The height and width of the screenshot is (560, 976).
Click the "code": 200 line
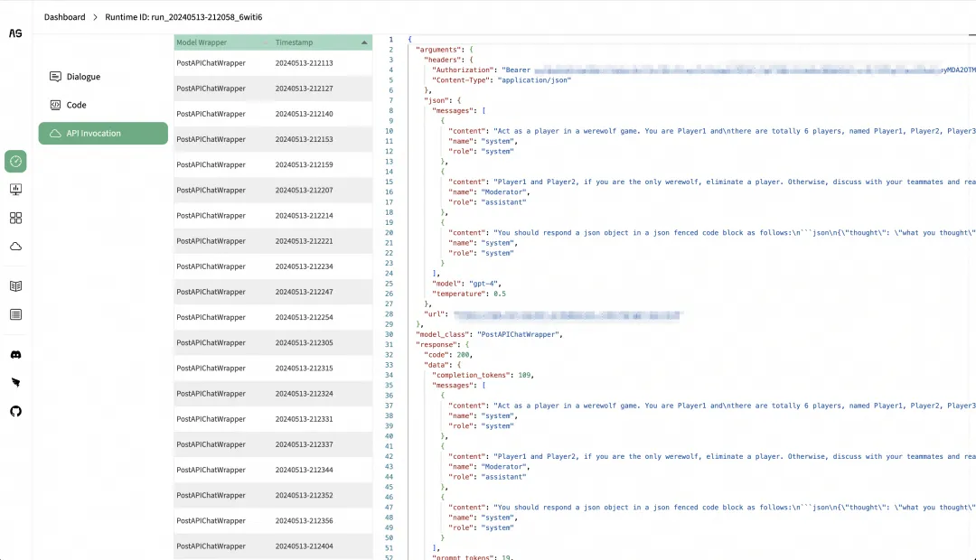coord(448,355)
